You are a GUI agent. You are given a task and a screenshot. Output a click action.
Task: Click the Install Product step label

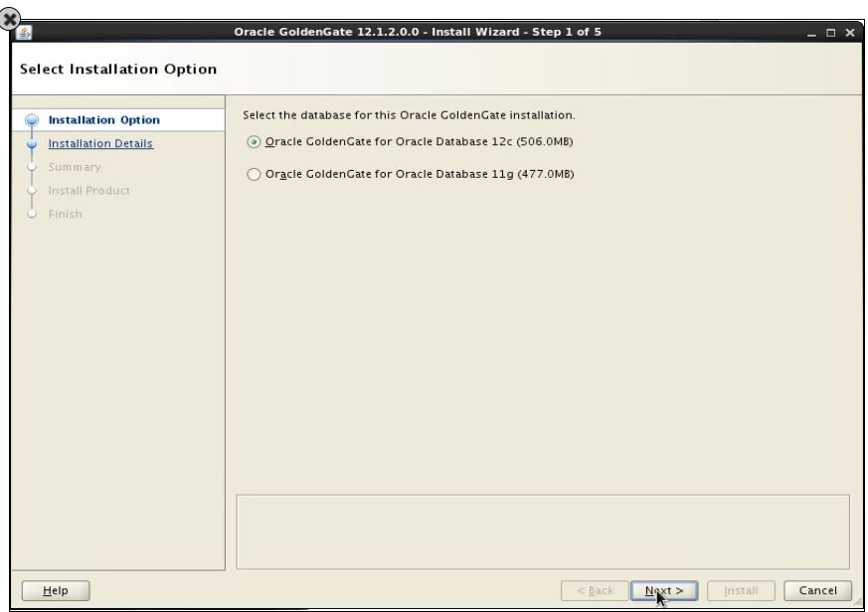pyautogui.click(x=89, y=190)
